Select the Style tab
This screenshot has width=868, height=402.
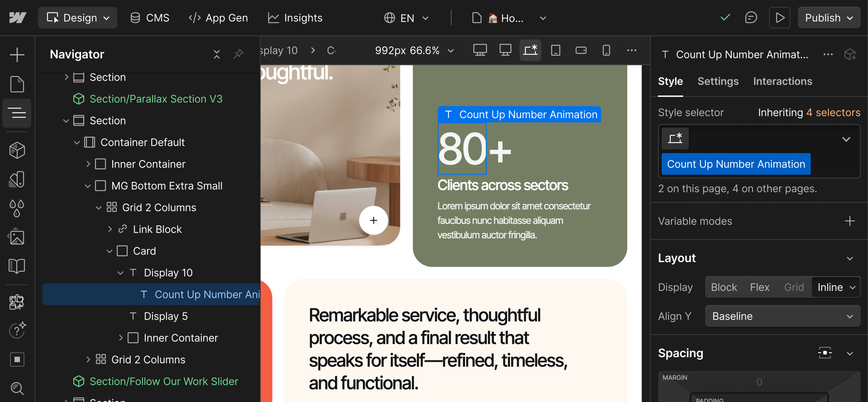pyautogui.click(x=670, y=81)
